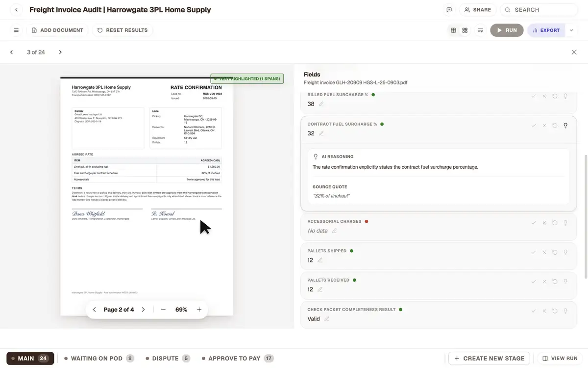
Task: Click Create New Stage button
Action: click(x=490, y=359)
